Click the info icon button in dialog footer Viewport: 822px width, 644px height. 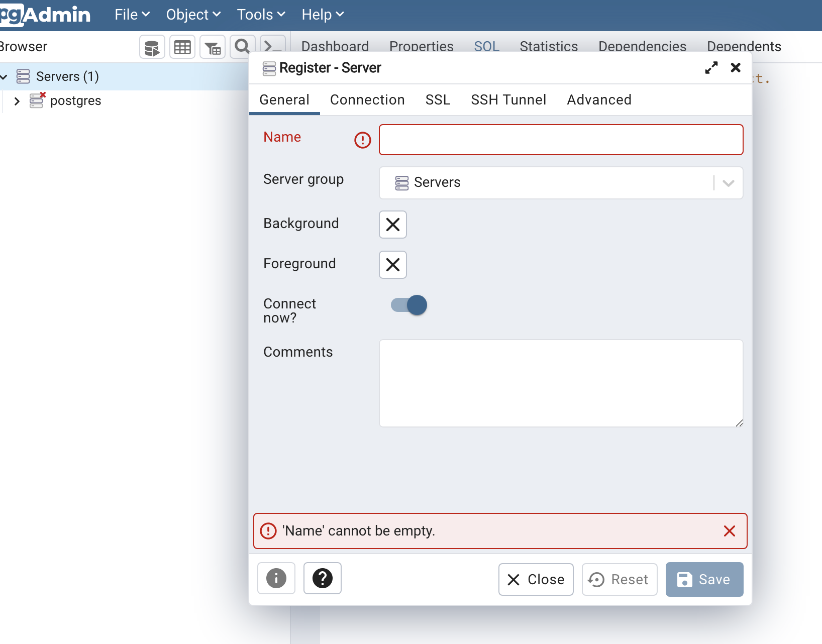[276, 578]
